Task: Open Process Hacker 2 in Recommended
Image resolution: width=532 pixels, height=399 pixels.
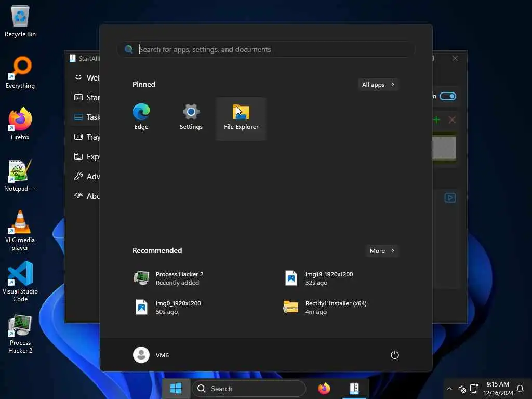Action: coord(169,278)
